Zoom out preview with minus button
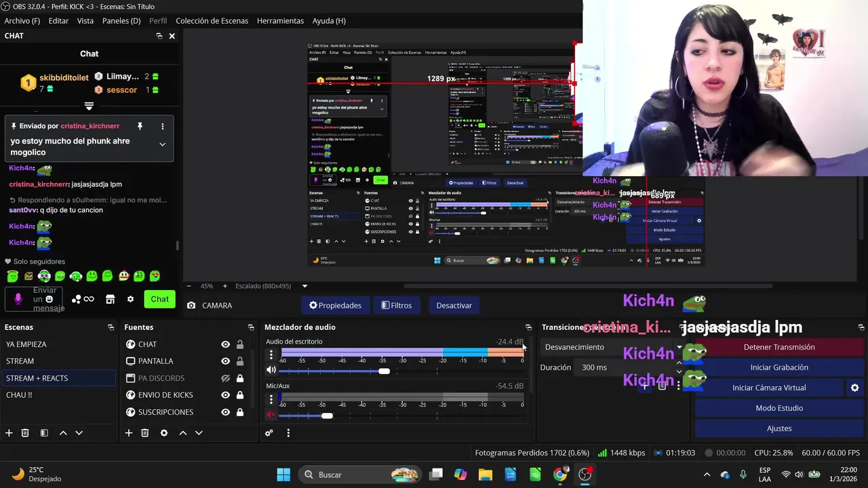The width and height of the screenshot is (868, 488). (x=189, y=286)
